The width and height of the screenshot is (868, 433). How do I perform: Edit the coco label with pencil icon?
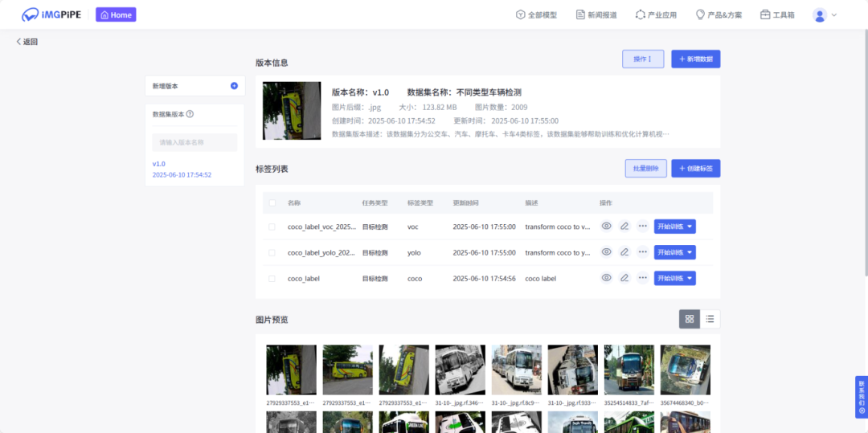624,278
